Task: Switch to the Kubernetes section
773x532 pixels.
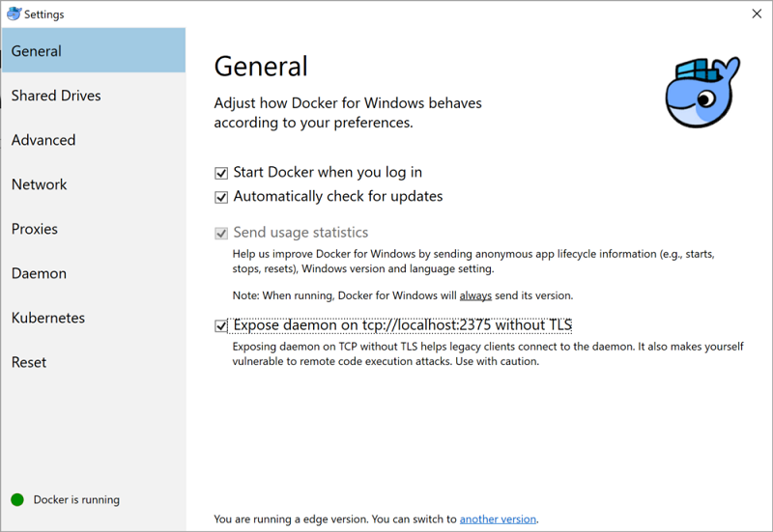Action: coord(48,318)
